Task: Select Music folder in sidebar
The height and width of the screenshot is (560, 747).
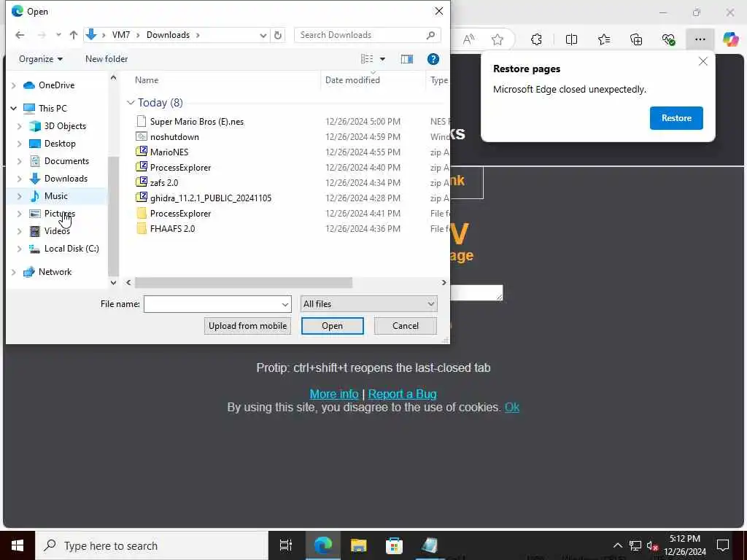Action: [55, 196]
